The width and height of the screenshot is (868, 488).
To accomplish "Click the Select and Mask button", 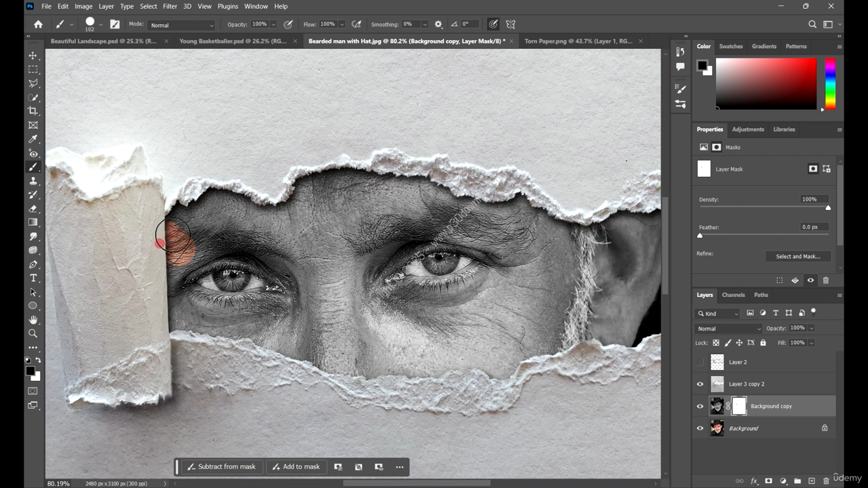I will (x=797, y=256).
